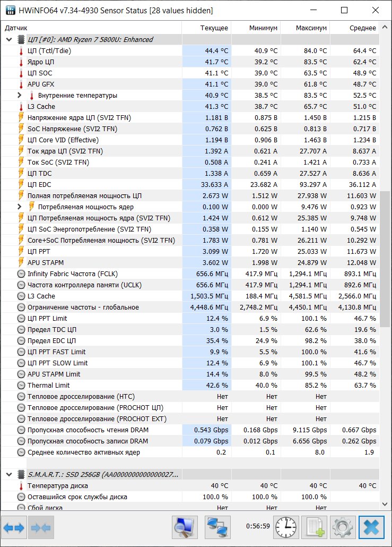Click the 0:56:59 elapsed time display

point(258,526)
